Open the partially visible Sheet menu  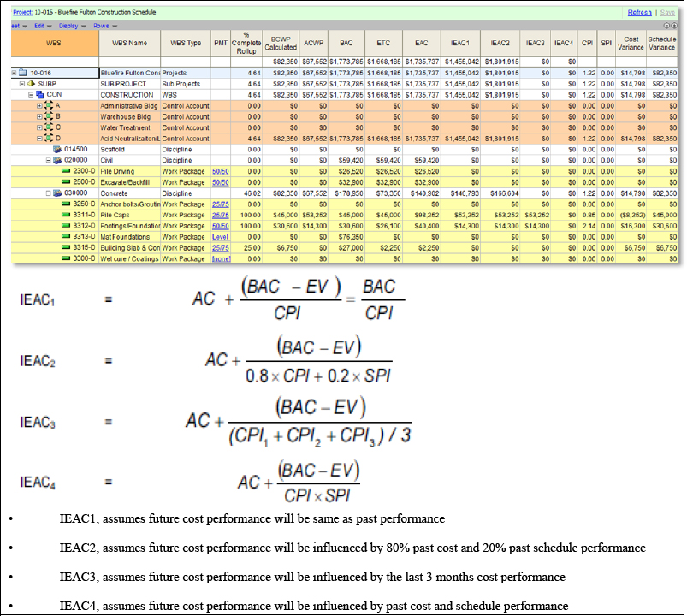coord(19,26)
